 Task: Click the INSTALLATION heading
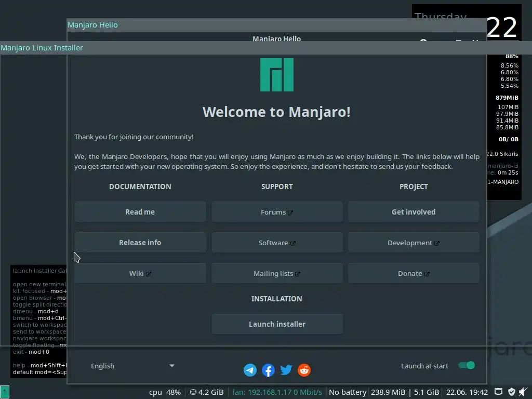click(276, 299)
